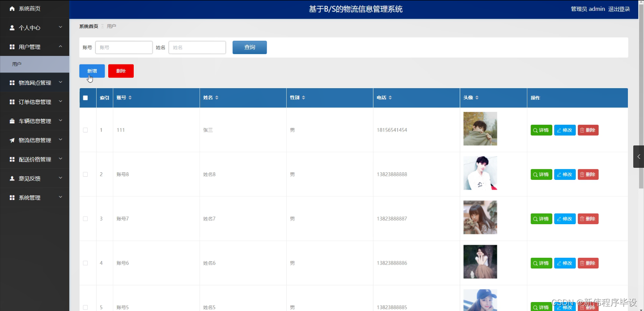
Task: Expand 物流信息管理 chevron
Action: click(x=60, y=140)
